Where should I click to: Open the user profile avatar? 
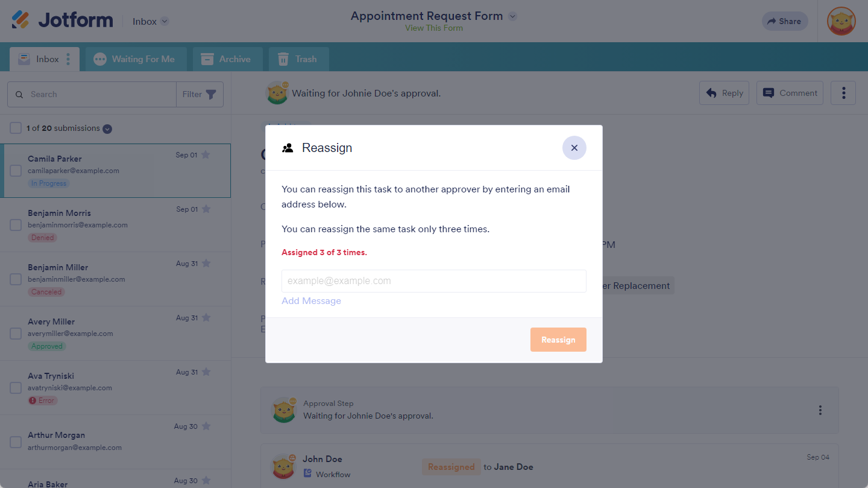(x=841, y=21)
